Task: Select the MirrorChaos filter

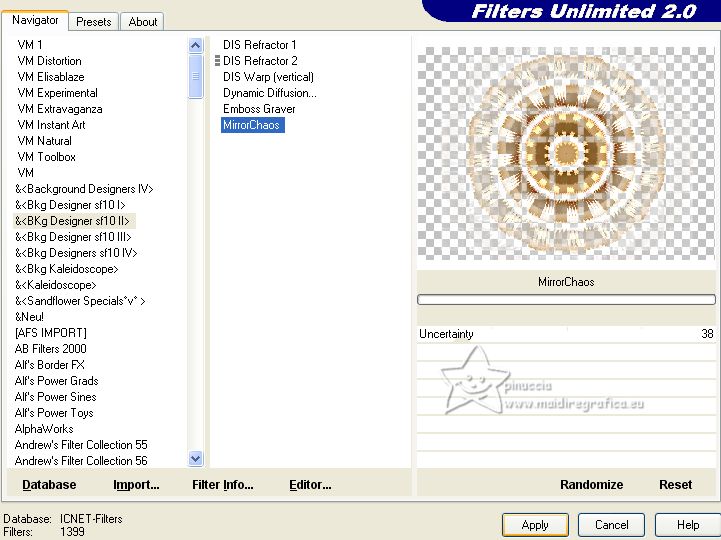Action: pyautogui.click(x=252, y=125)
